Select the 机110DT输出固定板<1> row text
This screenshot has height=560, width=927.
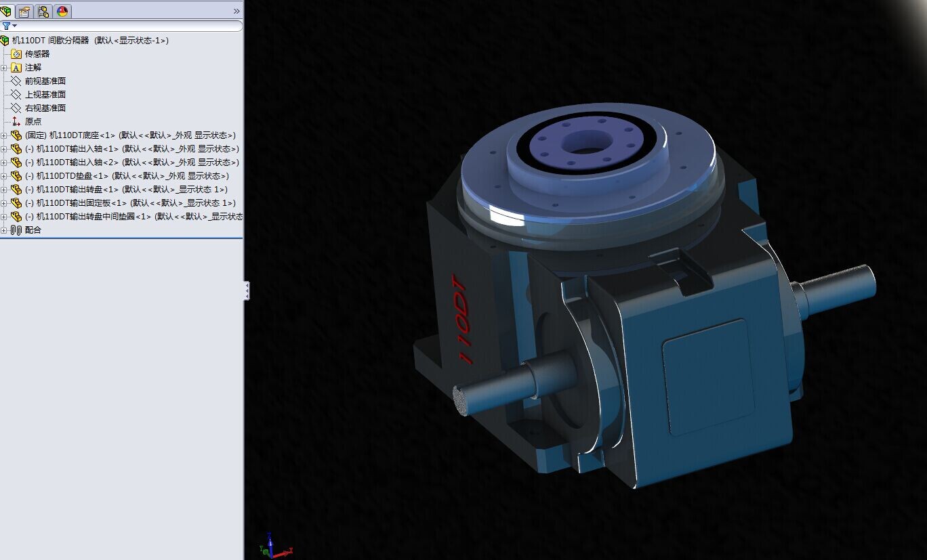point(131,203)
